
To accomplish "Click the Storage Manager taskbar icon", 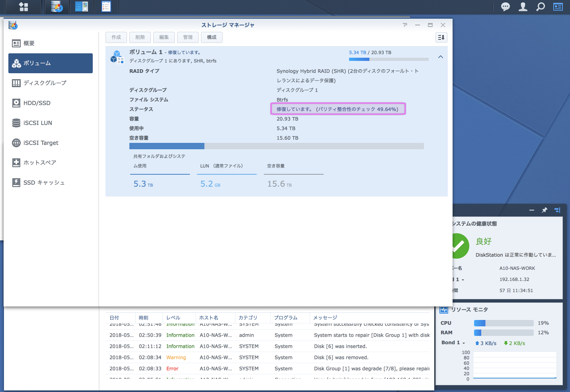I will [x=57, y=7].
